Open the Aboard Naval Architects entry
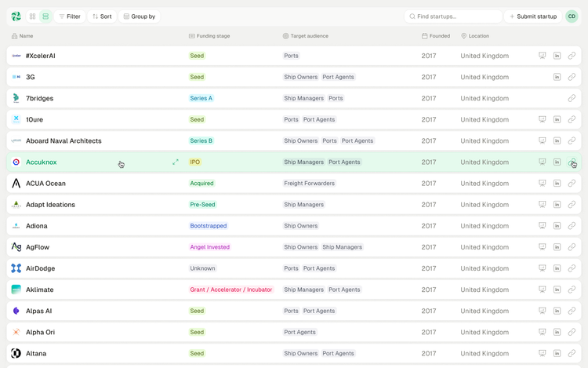588x368 pixels. 64,140
